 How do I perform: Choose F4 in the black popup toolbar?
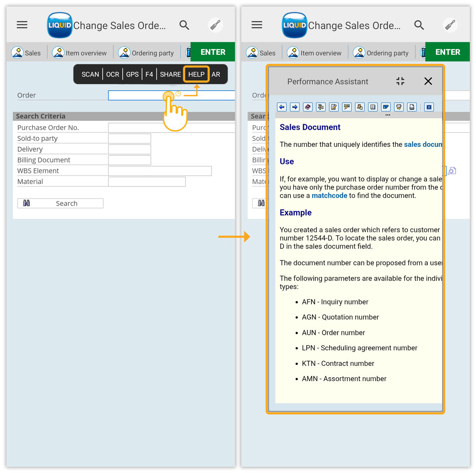(149, 74)
